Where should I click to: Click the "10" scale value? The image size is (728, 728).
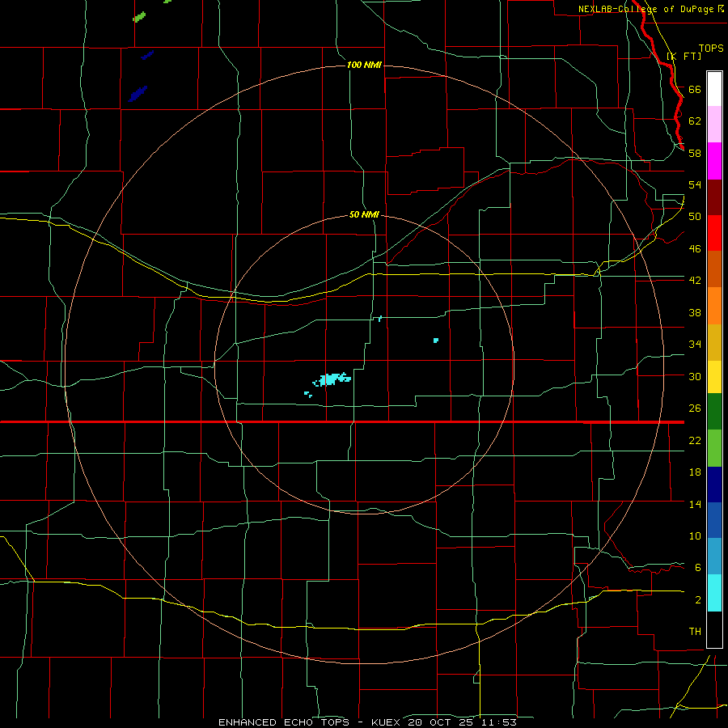click(x=695, y=536)
